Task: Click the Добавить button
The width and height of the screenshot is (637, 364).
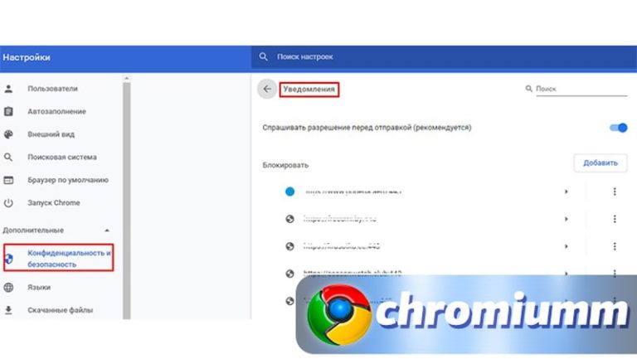Action: click(x=600, y=163)
